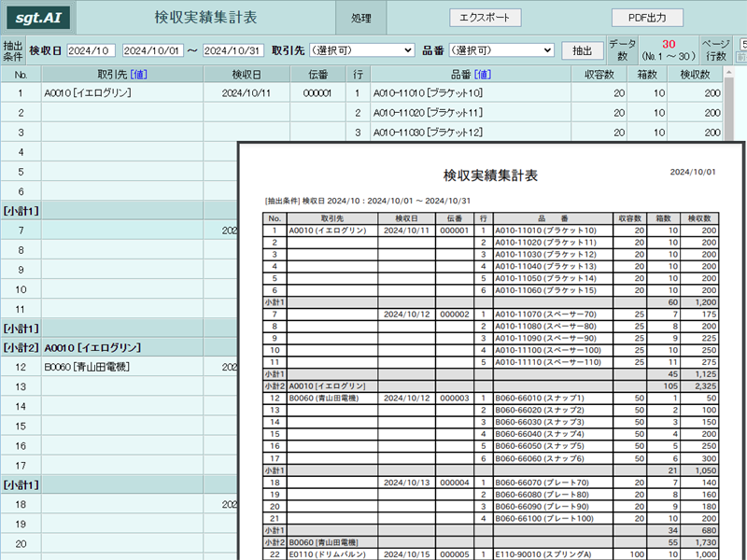Click the 伝番 column header
The width and height of the screenshot is (747, 560).
pos(317,75)
